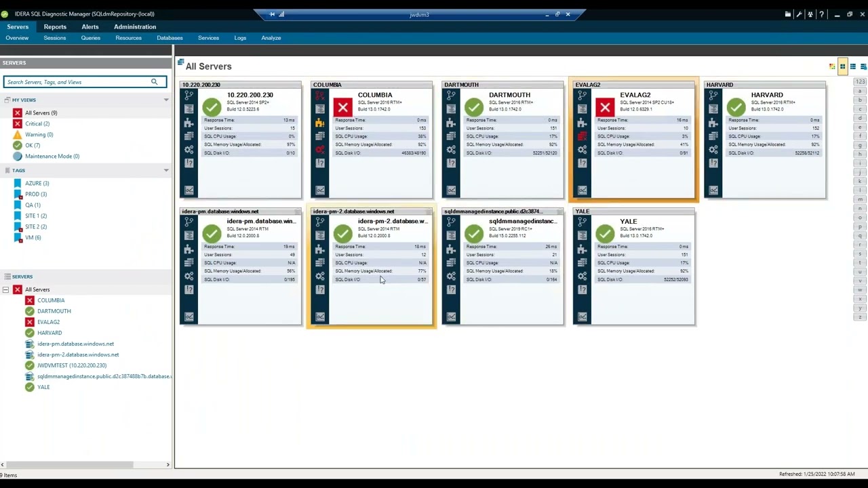This screenshot has height=488, width=868.
Task: Click the HARVARD card title bar
Action: pos(765,85)
